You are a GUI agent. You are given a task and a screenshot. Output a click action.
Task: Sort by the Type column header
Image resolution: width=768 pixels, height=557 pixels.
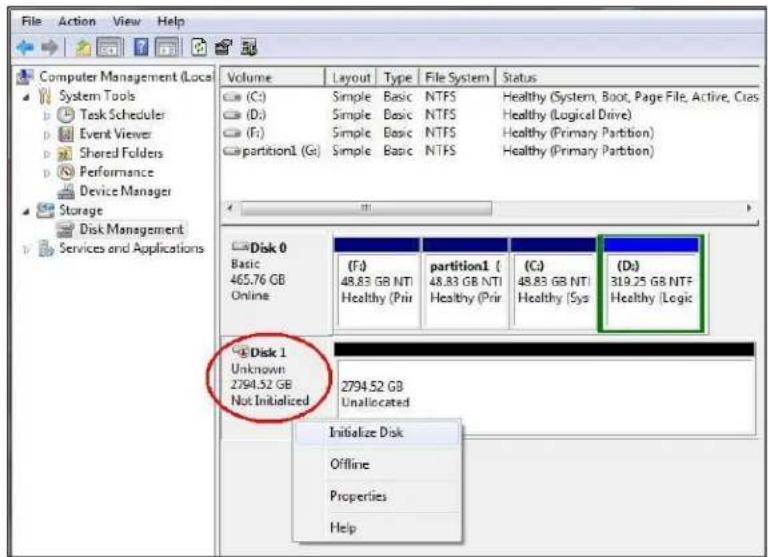coord(398,77)
